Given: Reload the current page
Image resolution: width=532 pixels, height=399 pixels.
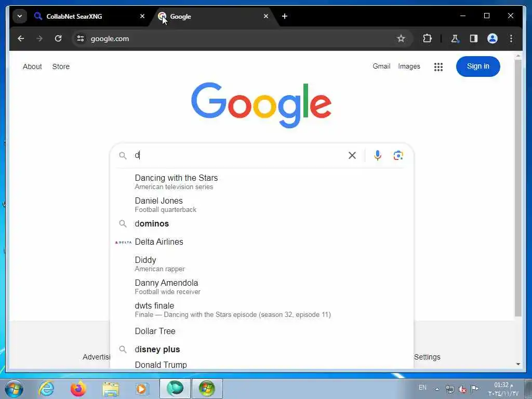Looking at the screenshot, I should pos(58,38).
